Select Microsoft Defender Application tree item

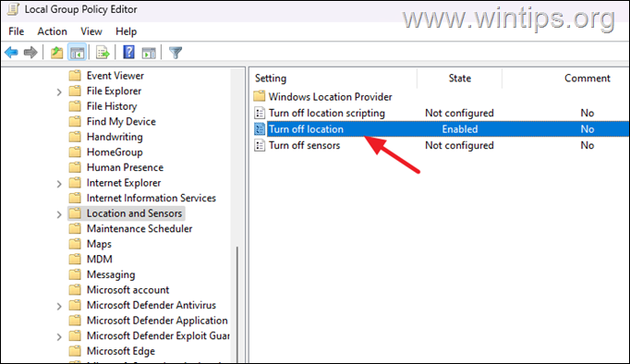(x=157, y=321)
